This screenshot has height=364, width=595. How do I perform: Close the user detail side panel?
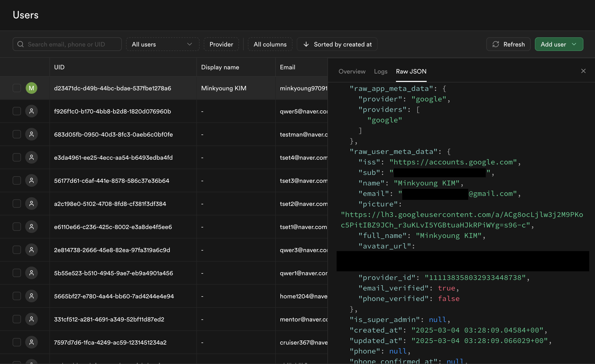pos(583,71)
